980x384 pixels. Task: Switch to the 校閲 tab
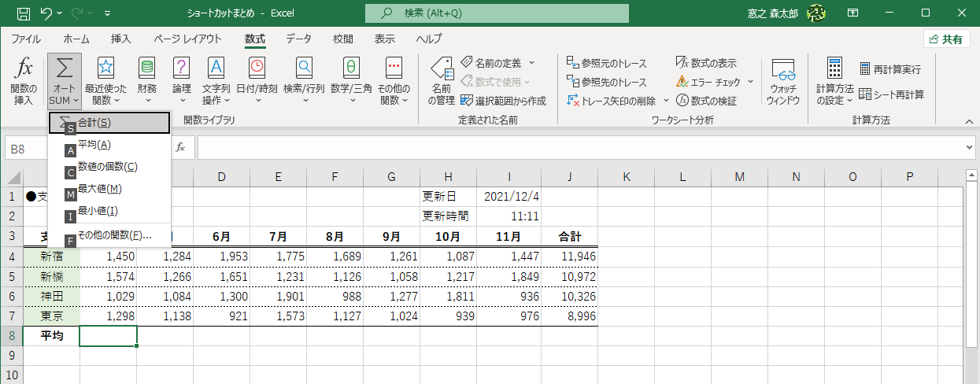(x=343, y=39)
